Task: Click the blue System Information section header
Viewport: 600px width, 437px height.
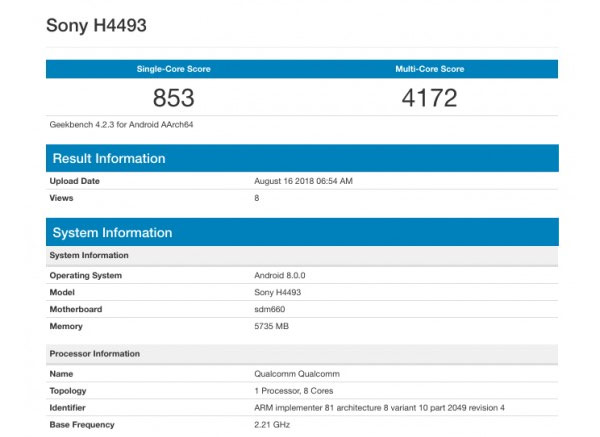Action: [302, 232]
